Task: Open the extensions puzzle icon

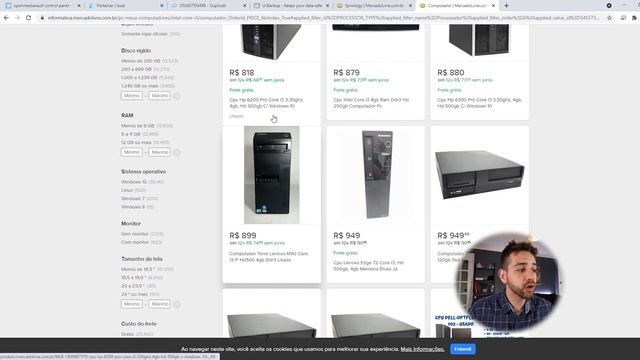Action: pyautogui.click(x=634, y=18)
